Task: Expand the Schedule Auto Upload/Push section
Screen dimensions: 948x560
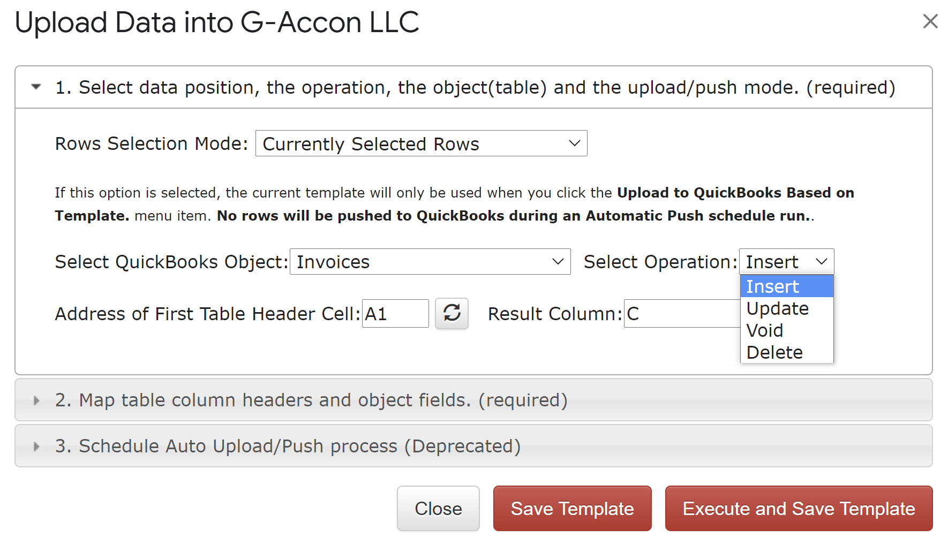Action: coord(36,447)
